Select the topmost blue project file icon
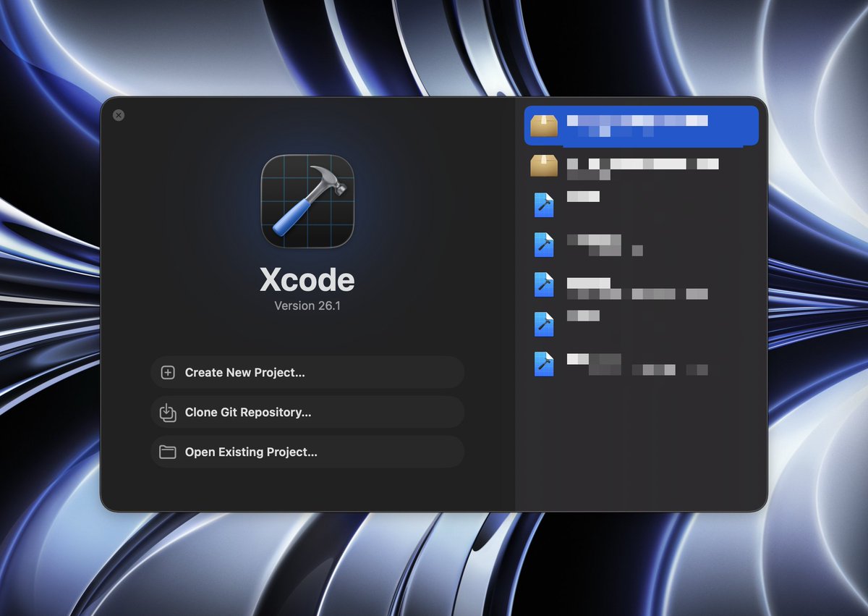The width and height of the screenshot is (868, 616). (544, 205)
